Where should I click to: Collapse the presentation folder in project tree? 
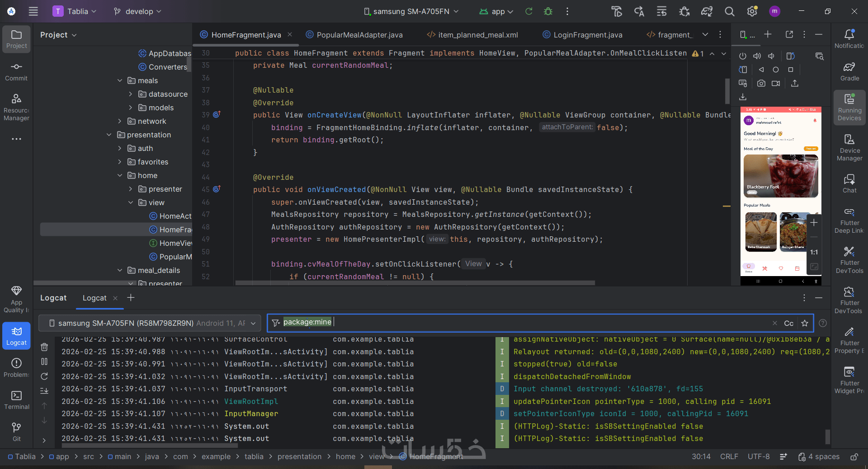109,135
